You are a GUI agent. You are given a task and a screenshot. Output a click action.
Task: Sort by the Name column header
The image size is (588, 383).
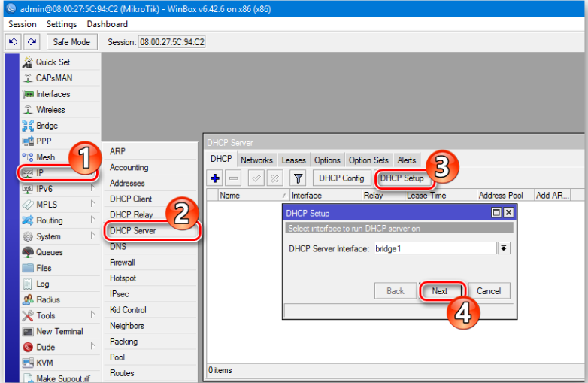[x=253, y=196]
